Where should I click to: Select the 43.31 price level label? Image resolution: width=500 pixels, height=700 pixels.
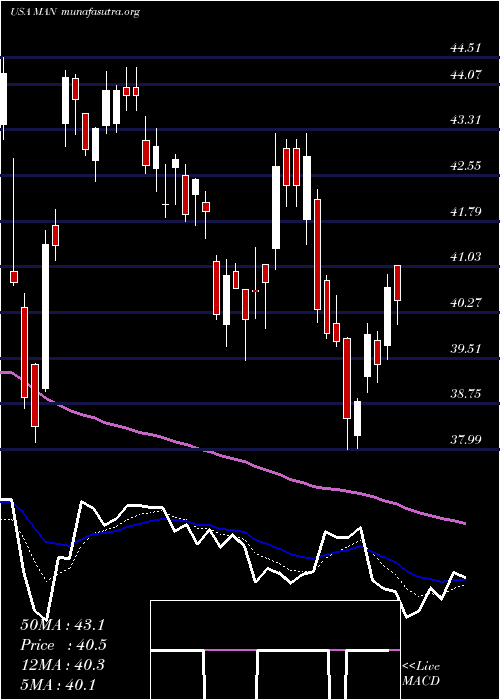click(465, 120)
